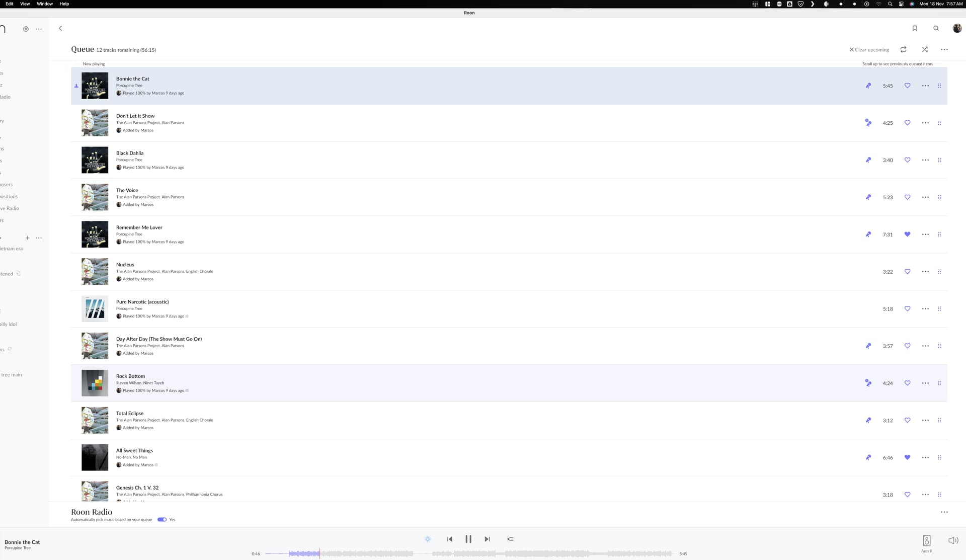
Task: Click lyrics microphone icon for Total Eclipse
Action: click(x=868, y=420)
